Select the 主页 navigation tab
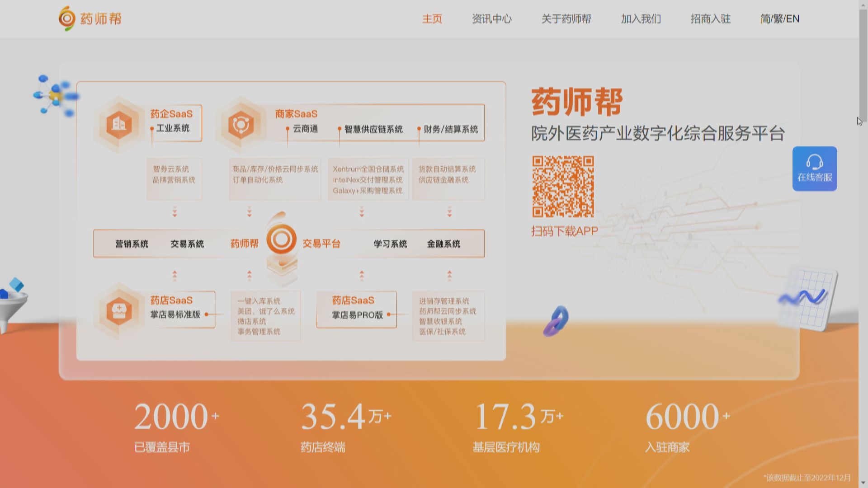 click(x=432, y=19)
